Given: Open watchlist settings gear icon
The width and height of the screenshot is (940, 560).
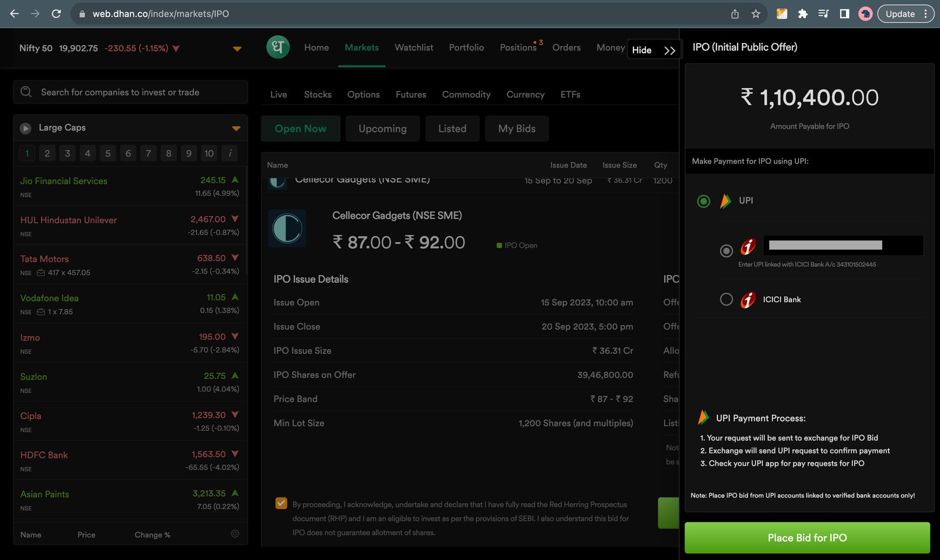Looking at the screenshot, I should [235, 534].
